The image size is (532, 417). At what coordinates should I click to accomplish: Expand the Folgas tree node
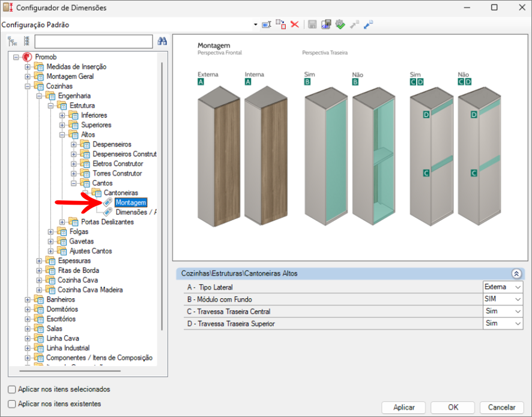click(50, 232)
